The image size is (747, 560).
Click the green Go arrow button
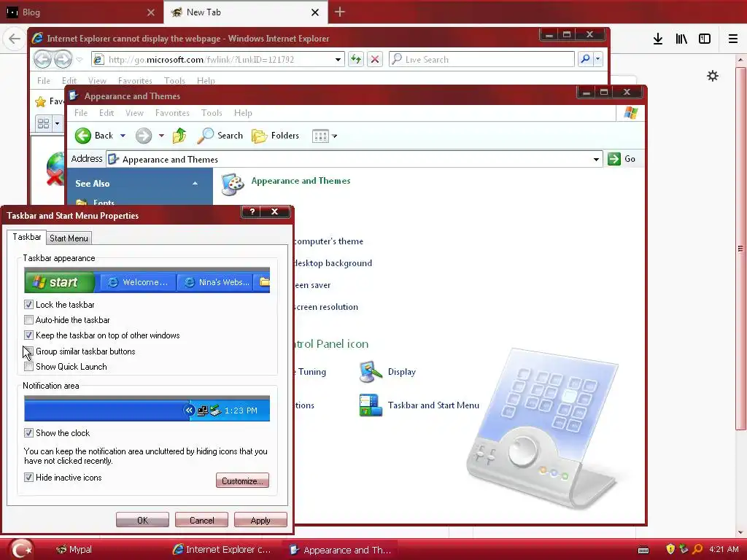point(614,158)
